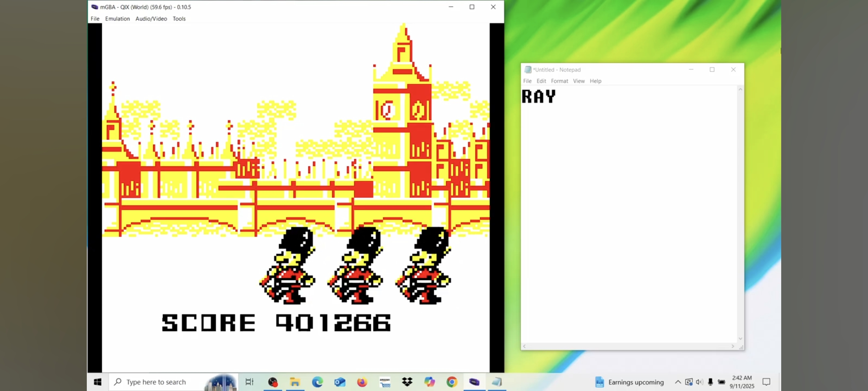Expand hidden system tray icons chevron

click(x=678, y=382)
